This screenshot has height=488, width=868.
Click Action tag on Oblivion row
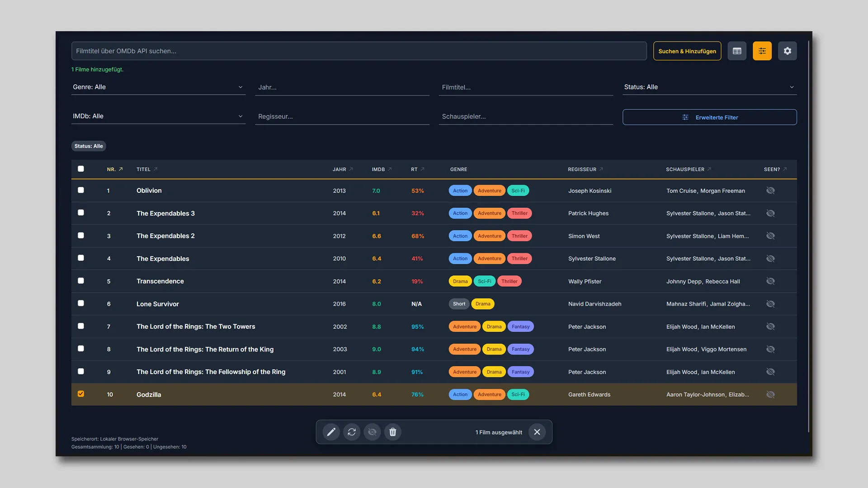pyautogui.click(x=460, y=191)
